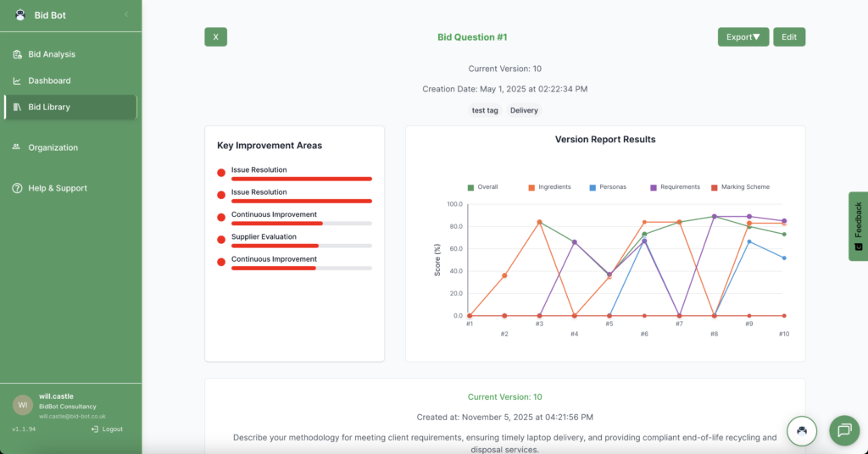Click the Edit button
The image size is (868, 454).
tap(788, 37)
